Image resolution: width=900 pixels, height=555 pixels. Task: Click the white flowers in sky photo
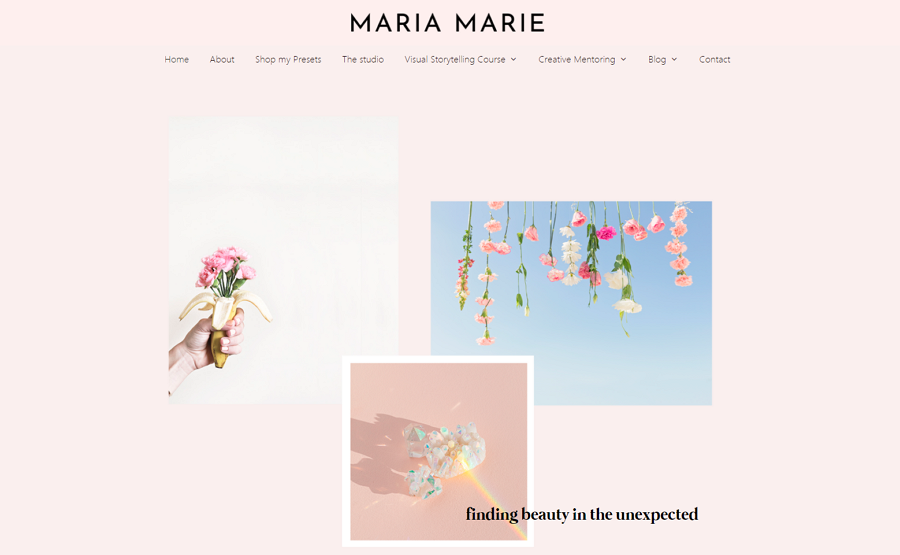point(571,255)
